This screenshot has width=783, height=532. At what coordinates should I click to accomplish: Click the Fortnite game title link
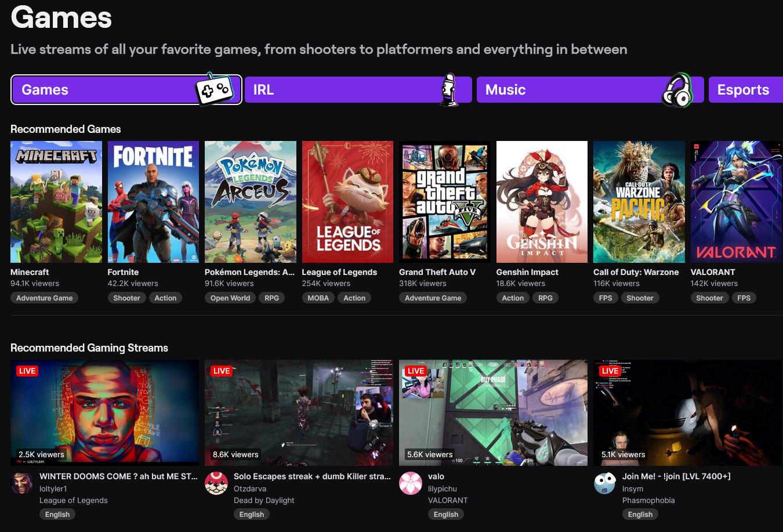[123, 272]
